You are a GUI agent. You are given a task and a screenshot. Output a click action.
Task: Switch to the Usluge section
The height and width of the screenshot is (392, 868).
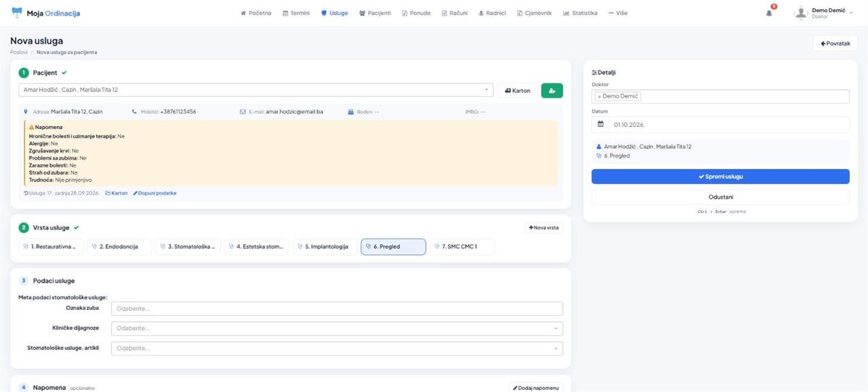tap(334, 13)
